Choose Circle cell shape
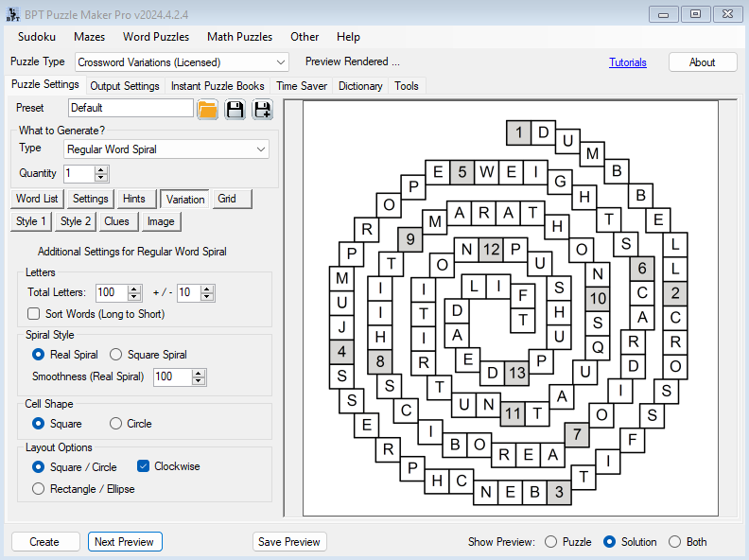The image size is (749, 560). (116, 424)
